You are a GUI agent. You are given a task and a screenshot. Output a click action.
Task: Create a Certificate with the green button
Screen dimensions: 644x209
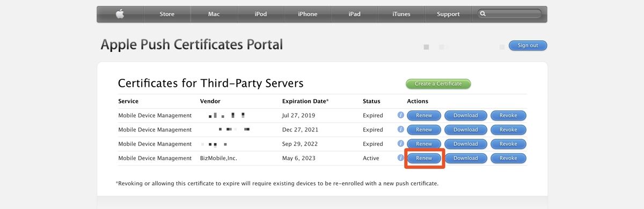point(438,84)
